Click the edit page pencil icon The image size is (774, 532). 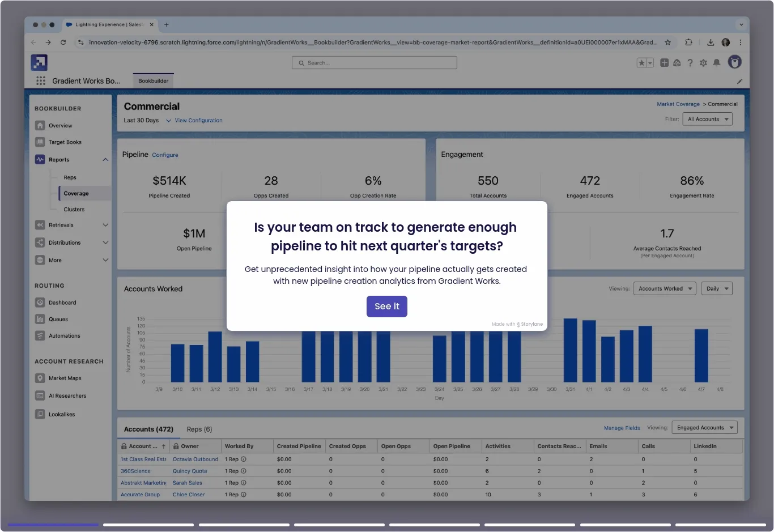pos(739,82)
